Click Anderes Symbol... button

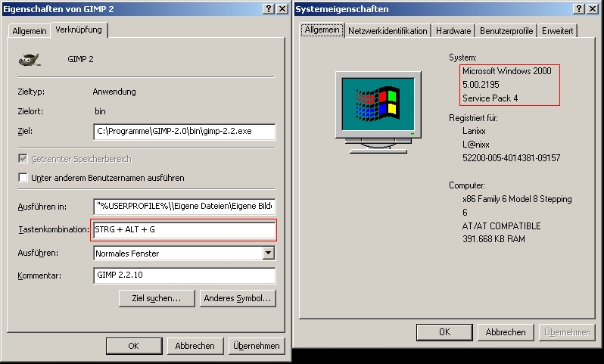(x=238, y=298)
